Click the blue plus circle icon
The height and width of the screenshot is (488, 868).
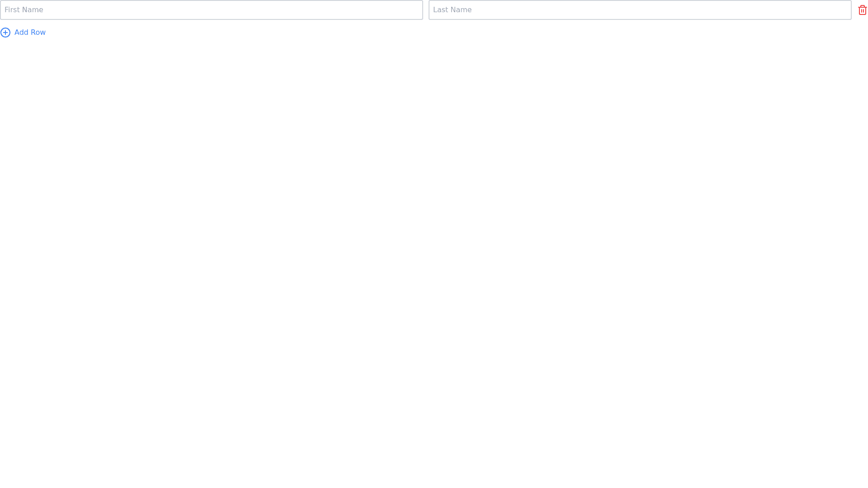[5, 33]
